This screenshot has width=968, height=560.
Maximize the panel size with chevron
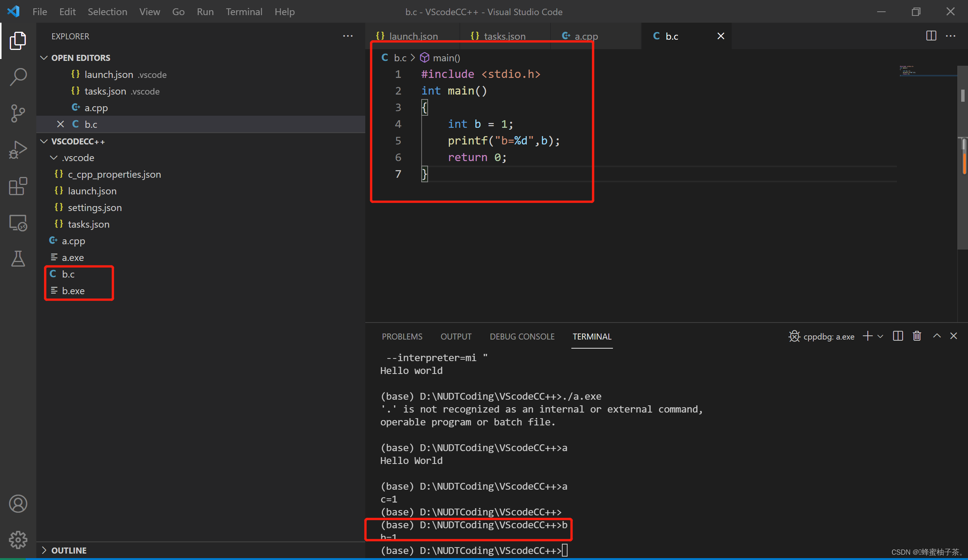tap(937, 336)
